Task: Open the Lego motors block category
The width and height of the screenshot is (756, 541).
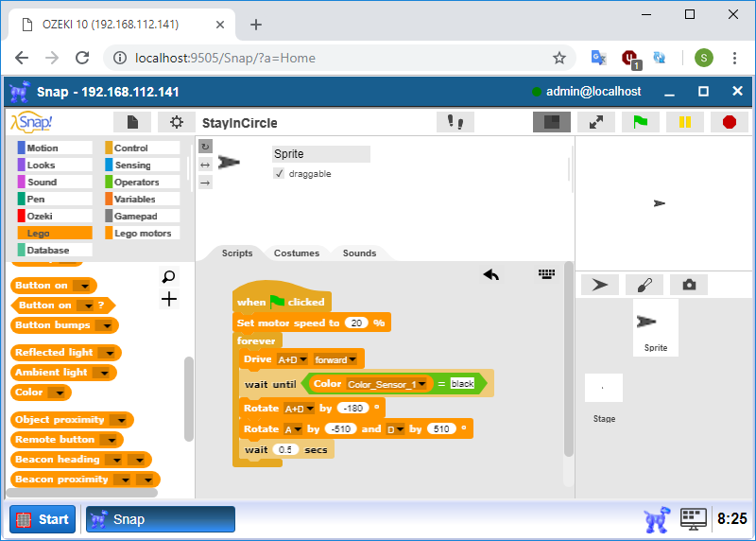Action: pyautogui.click(x=143, y=233)
